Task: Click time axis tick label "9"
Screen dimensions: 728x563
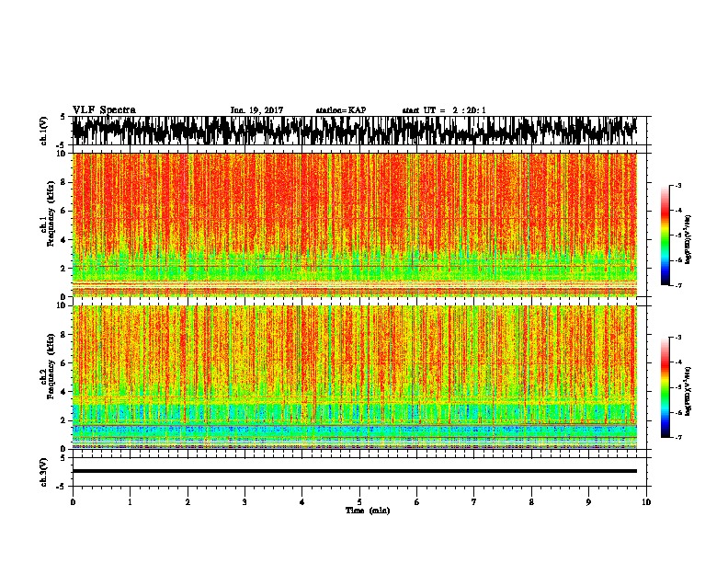Action: coord(588,502)
